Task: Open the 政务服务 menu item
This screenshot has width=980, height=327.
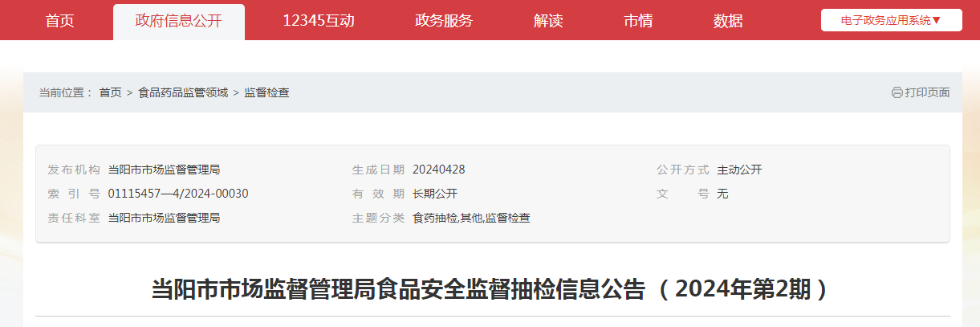Action: pyautogui.click(x=444, y=21)
